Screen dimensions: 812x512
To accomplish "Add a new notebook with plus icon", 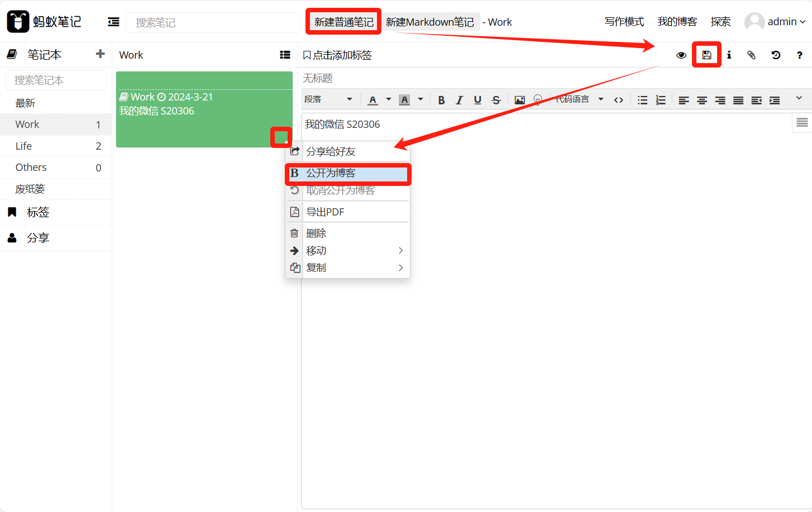I will [x=100, y=54].
